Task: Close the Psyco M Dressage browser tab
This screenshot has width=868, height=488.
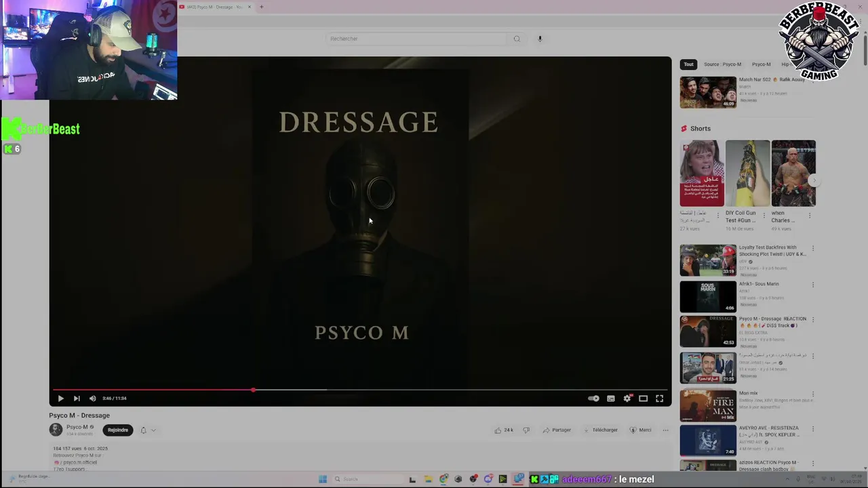Action: coord(250,7)
